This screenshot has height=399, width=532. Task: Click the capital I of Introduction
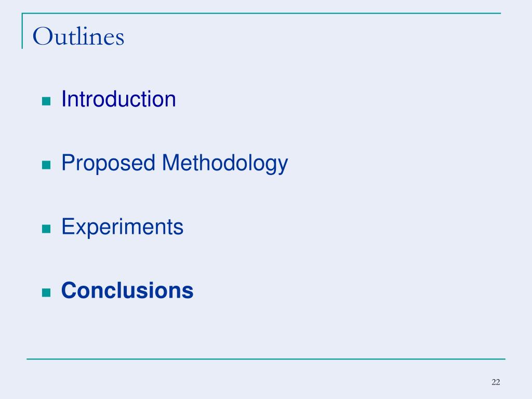(63, 99)
